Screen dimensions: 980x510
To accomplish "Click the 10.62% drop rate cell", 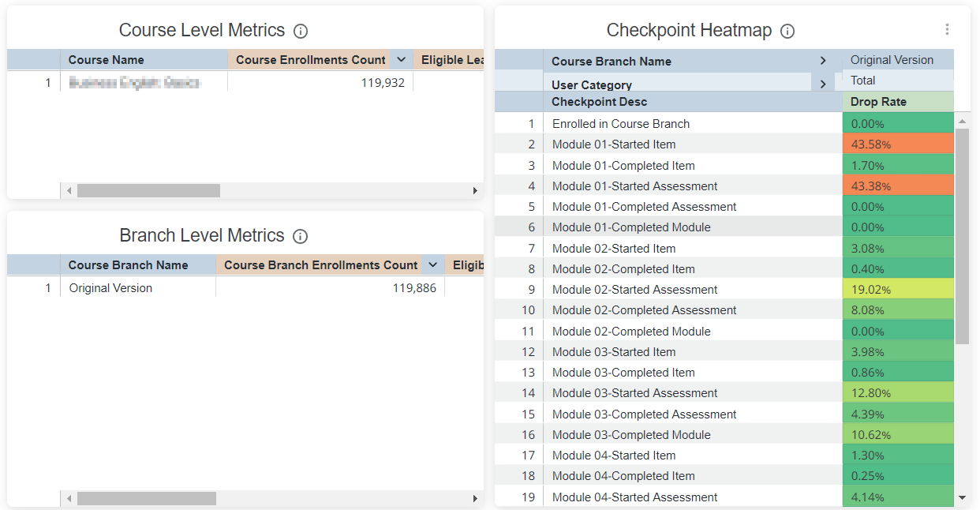I will click(x=898, y=434).
